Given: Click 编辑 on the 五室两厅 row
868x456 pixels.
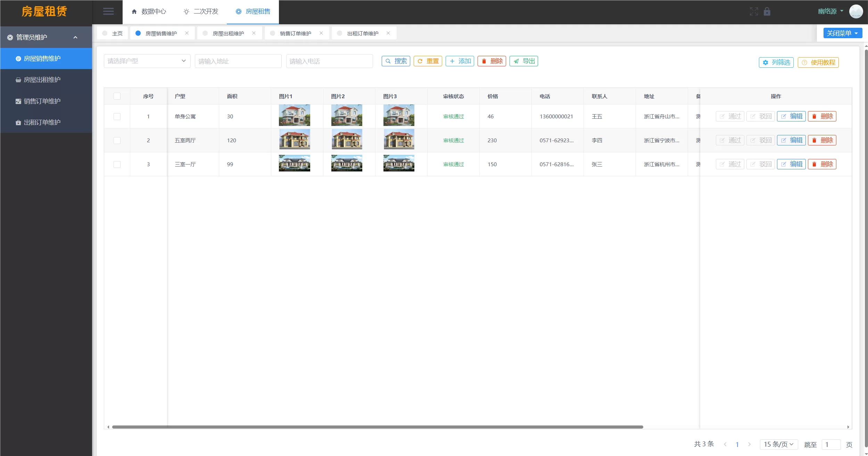Looking at the screenshot, I should (792, 140).
